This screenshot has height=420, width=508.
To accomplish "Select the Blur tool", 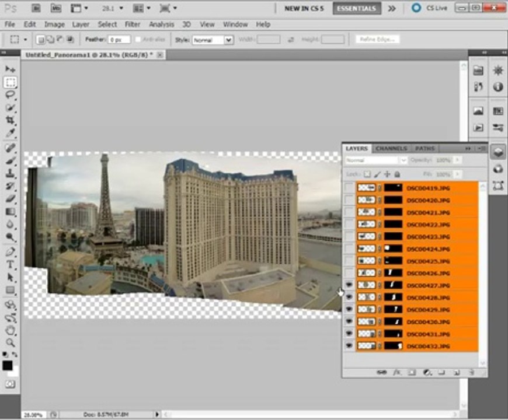I will coord(10,224).
